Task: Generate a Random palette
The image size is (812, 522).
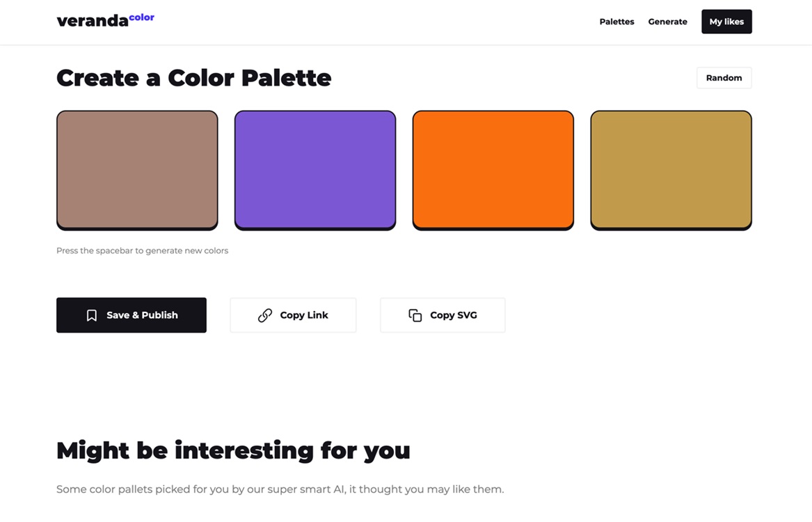Action: [724, 78]
